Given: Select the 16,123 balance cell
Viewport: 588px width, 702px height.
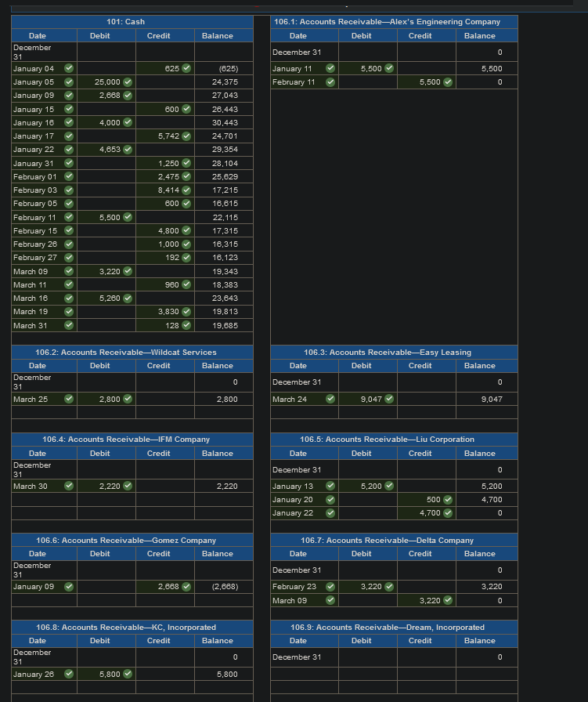Looking at the screenshot, I should point(224,258).
